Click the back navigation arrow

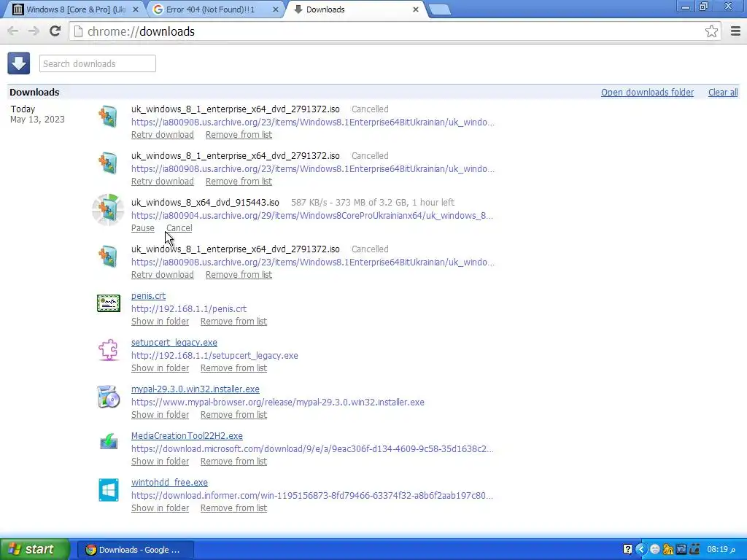click(x=13, y=31)
